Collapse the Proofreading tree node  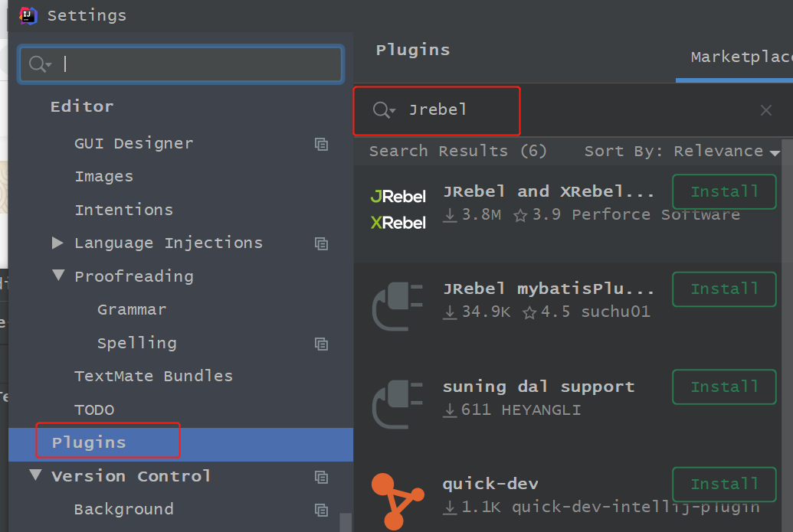click(58, 276)
